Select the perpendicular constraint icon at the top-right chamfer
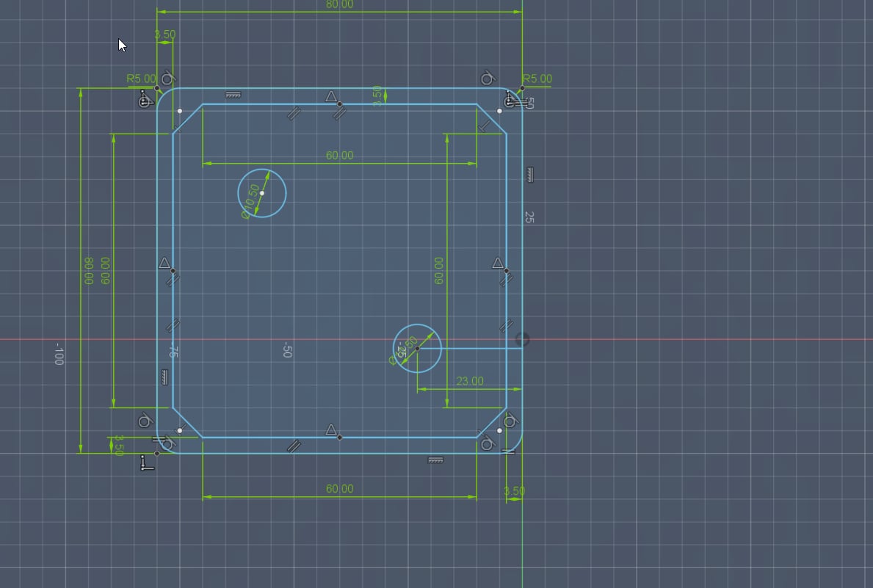The height and width of the screenshot is (588, 873). pos(484,128)
